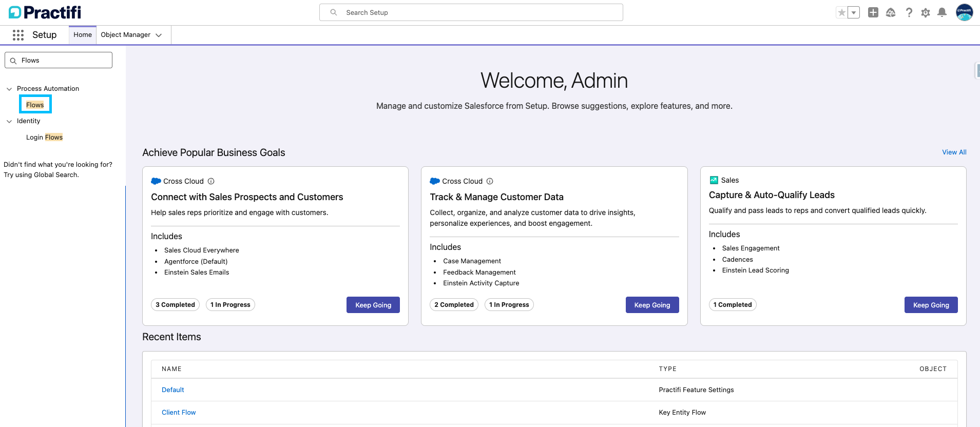The image size is (980, 427).
Task: Click the Connect with Sales Prospects and Customers title
Action: [247, 197]
